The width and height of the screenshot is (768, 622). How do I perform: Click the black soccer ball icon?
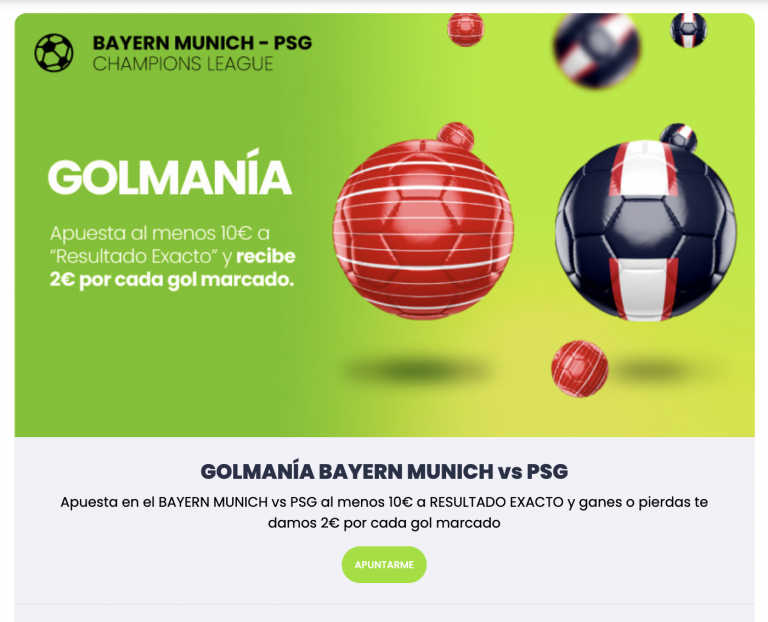click(x=54, y=52)
